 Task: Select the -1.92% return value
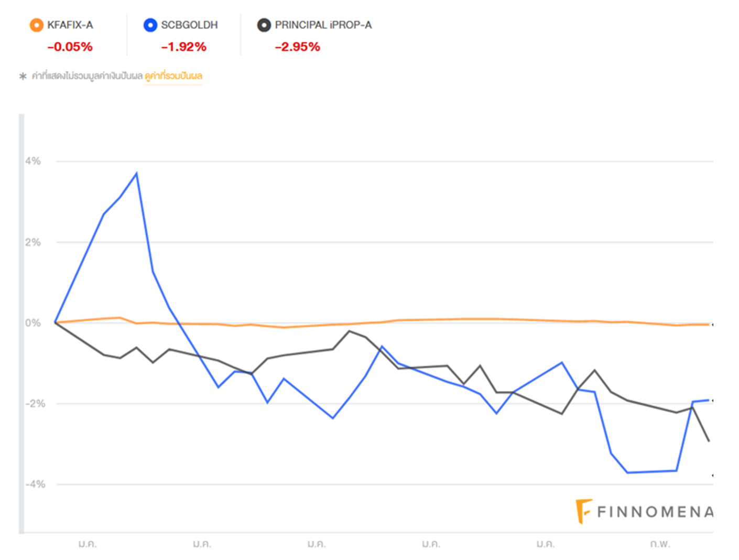(183, 47)
